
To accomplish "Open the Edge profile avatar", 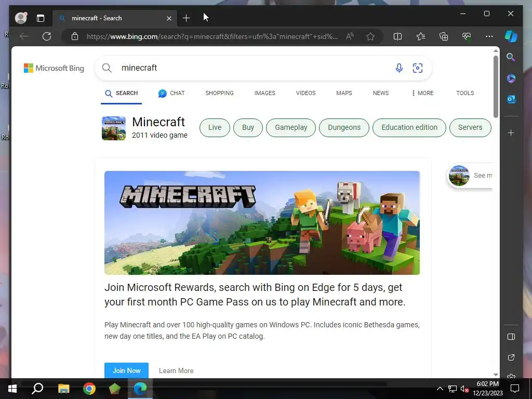I will [x=21, y=18].
